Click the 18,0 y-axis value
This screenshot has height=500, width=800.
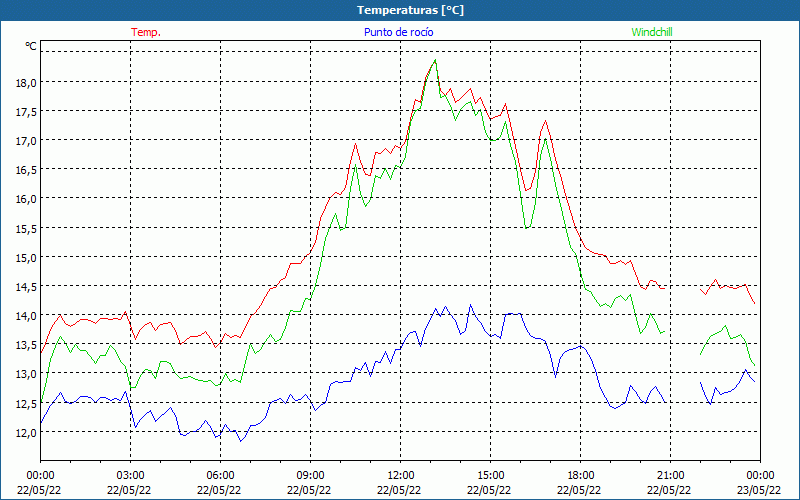click(x=26, y=83)
